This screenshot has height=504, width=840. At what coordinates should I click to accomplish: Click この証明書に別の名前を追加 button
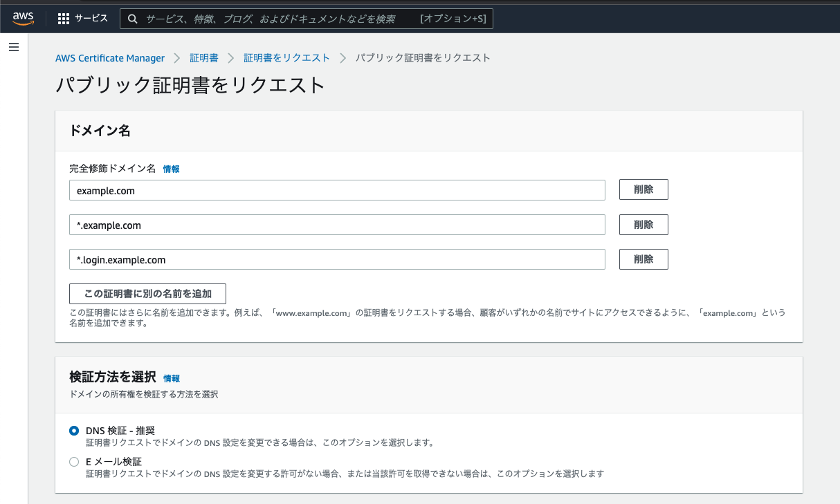tap(148, 294)
